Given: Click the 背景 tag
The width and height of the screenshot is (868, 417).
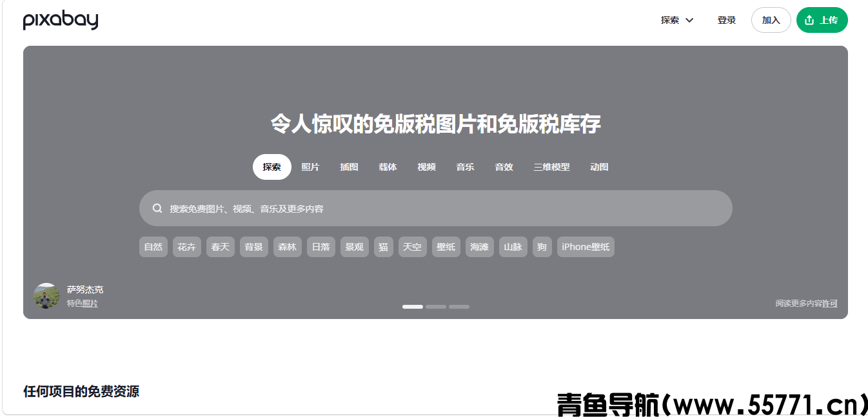Looking at the screenshot, I should (x=254, y=247).
